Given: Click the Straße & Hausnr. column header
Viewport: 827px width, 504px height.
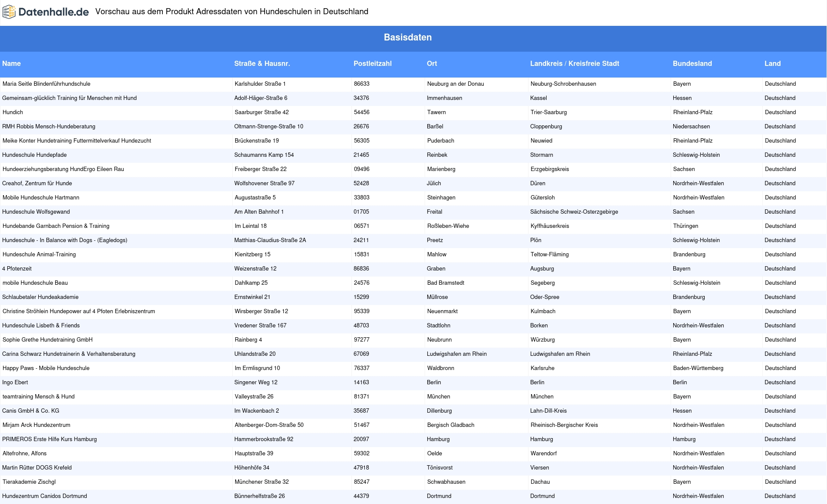Looking at the screenshot, I should (x=262, y=63).
